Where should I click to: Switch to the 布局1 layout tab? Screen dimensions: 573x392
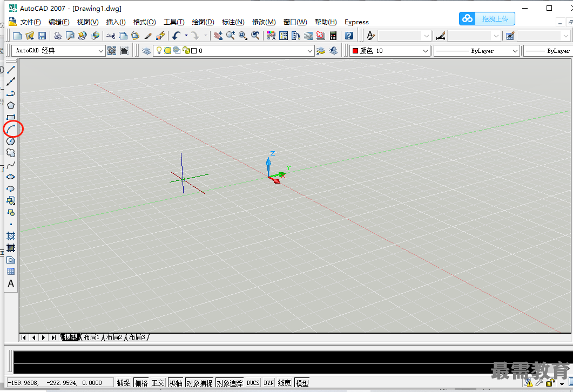pos(91,337)
